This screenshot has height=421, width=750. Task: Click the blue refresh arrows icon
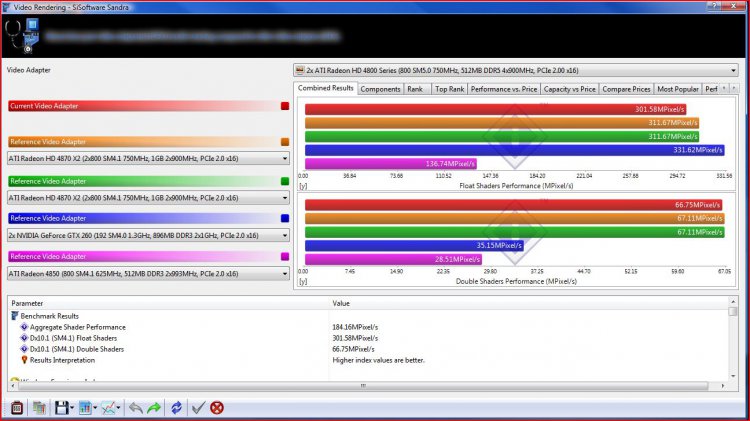pyautogui.click(x=176, y=408)
